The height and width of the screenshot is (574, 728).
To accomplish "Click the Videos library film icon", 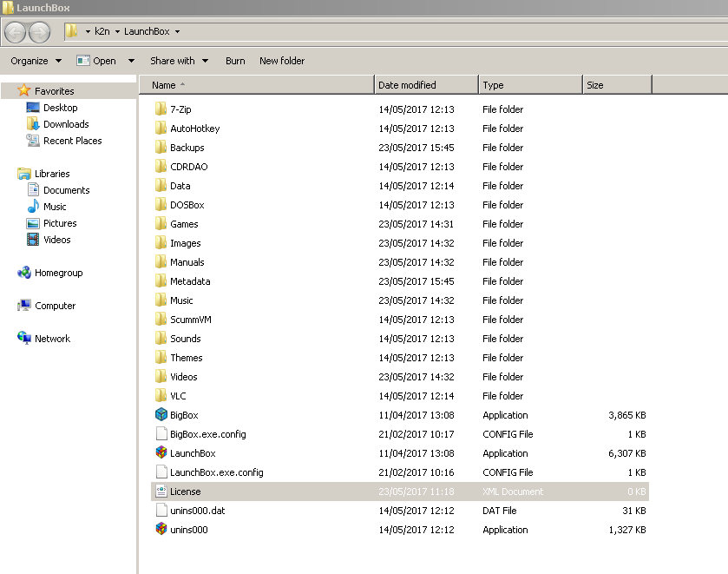I will click(x=33, y=240).
